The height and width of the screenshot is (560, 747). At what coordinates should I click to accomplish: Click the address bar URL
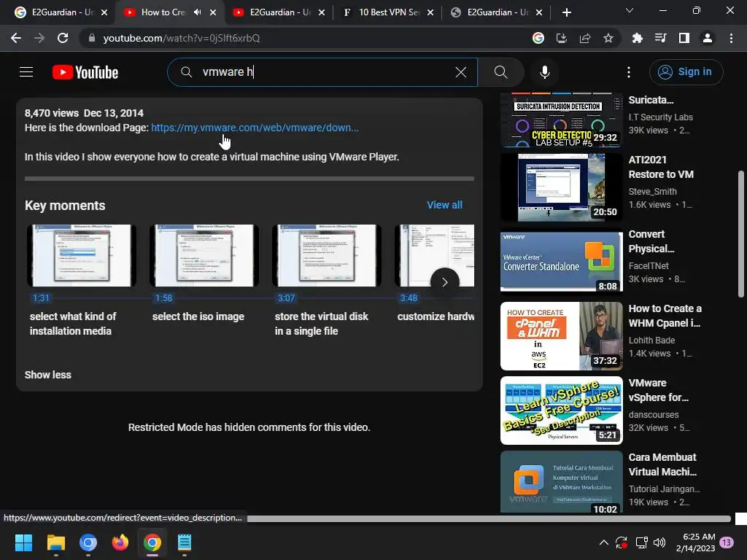[182, 38]
